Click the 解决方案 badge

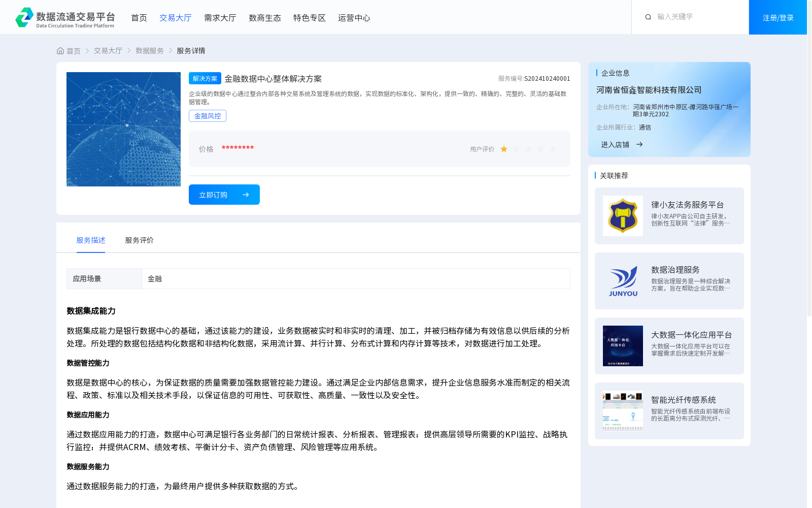pos(205,78)
